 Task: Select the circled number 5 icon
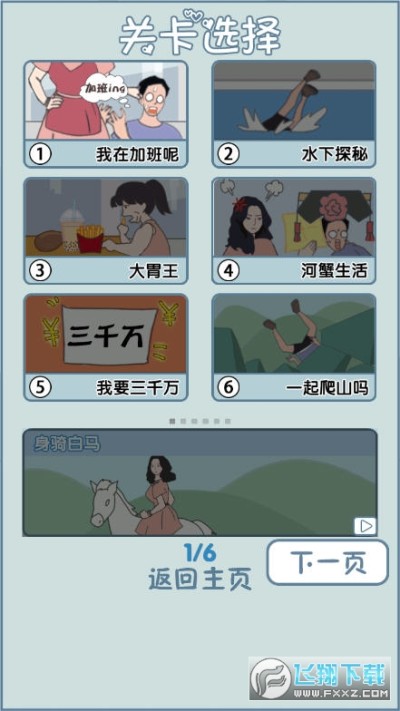point(40,388)
